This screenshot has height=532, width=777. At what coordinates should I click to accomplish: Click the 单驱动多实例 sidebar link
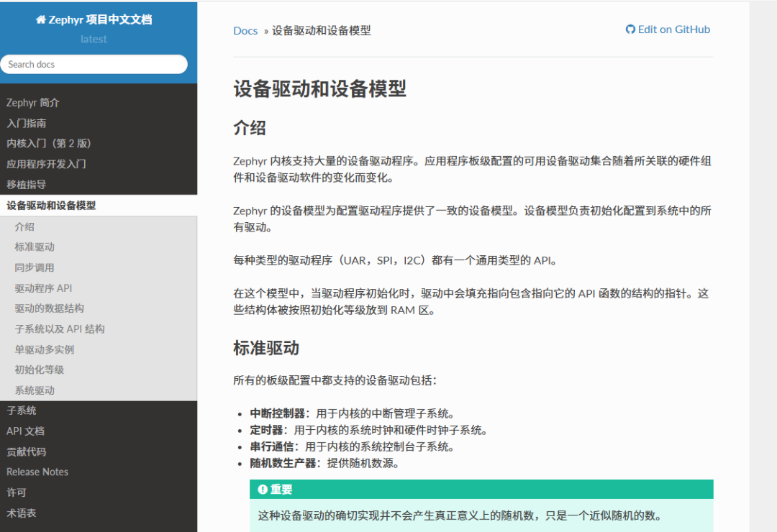40,349
